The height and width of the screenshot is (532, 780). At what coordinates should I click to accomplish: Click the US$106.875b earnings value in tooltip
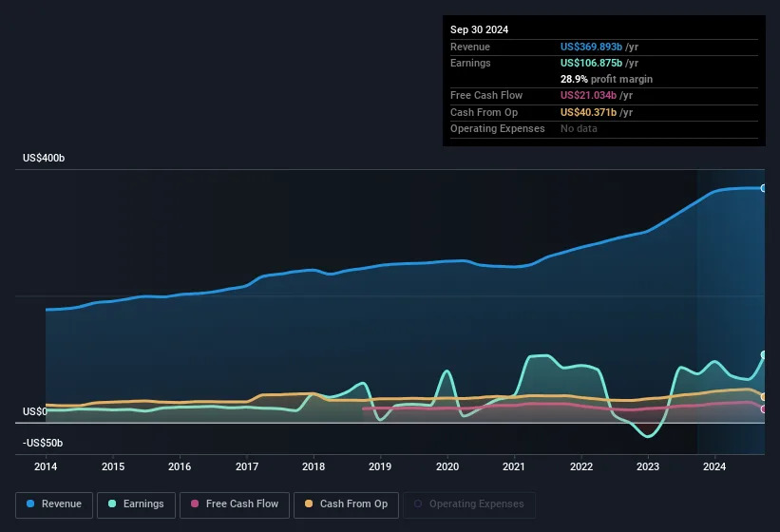point(591,63)
